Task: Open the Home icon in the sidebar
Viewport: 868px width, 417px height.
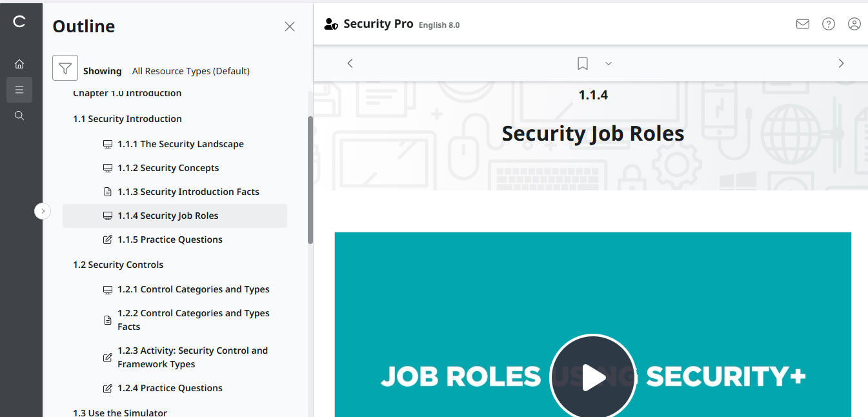Action: [19, 63]
